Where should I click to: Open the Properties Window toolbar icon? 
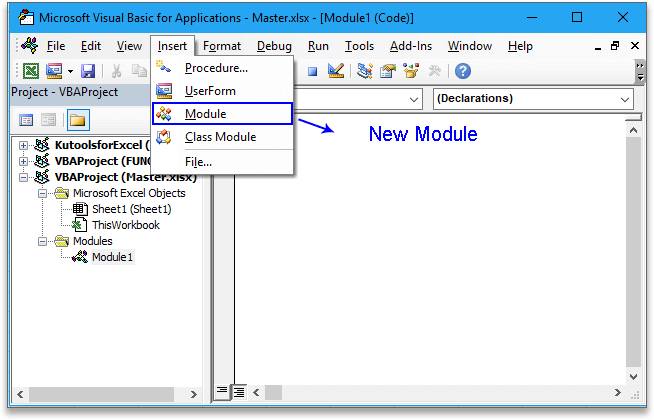pyautogui.click(x=387, y=71)
